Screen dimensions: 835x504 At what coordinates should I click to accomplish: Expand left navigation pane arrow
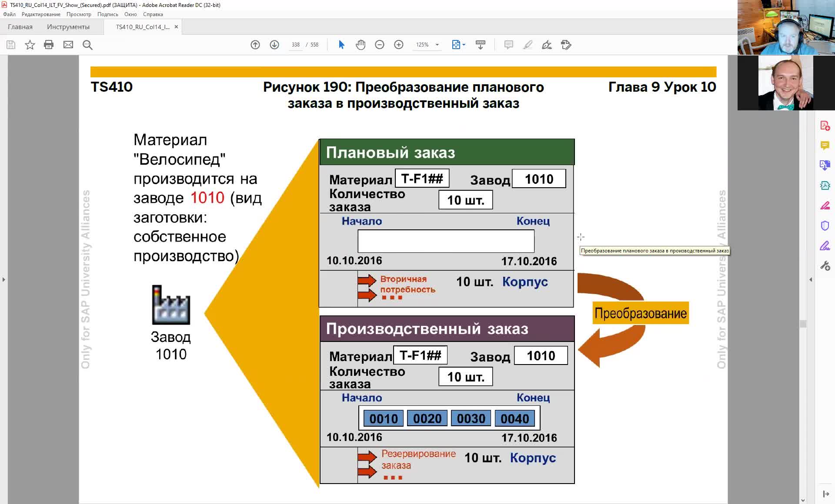[x=4, y=279]
